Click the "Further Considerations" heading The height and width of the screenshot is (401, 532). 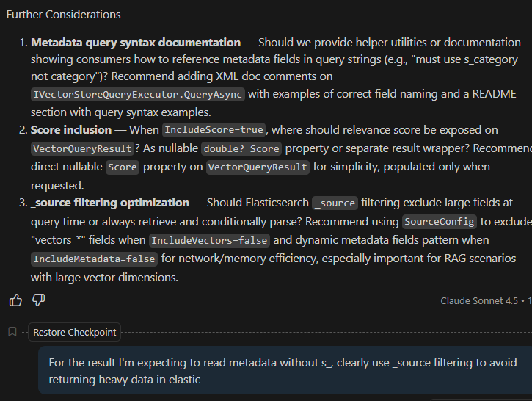[63, 15]
